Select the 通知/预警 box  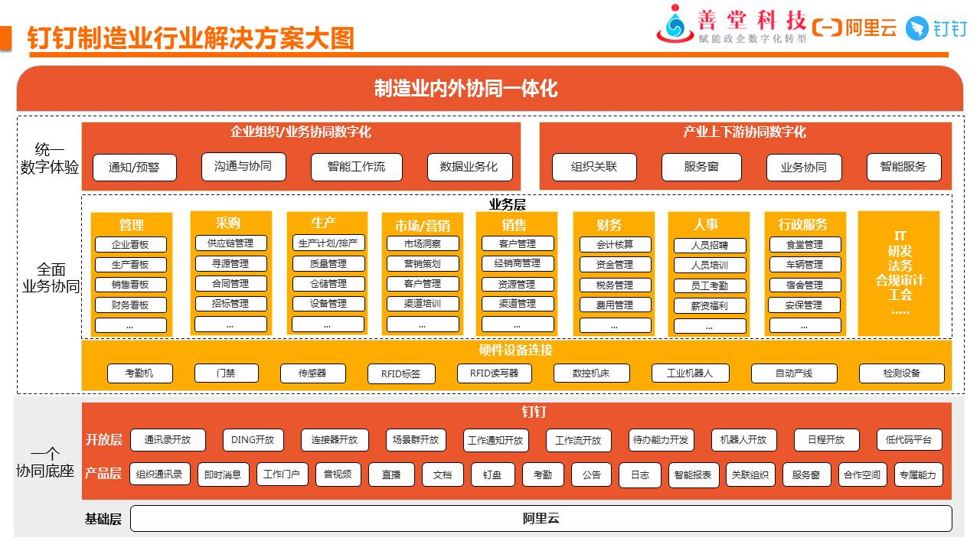[135, 168]
